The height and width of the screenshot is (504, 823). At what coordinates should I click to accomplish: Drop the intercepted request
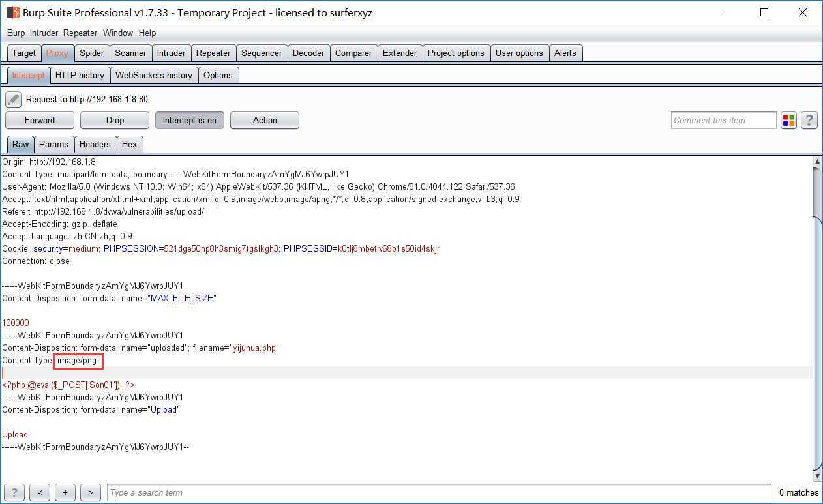coord(115,120)
